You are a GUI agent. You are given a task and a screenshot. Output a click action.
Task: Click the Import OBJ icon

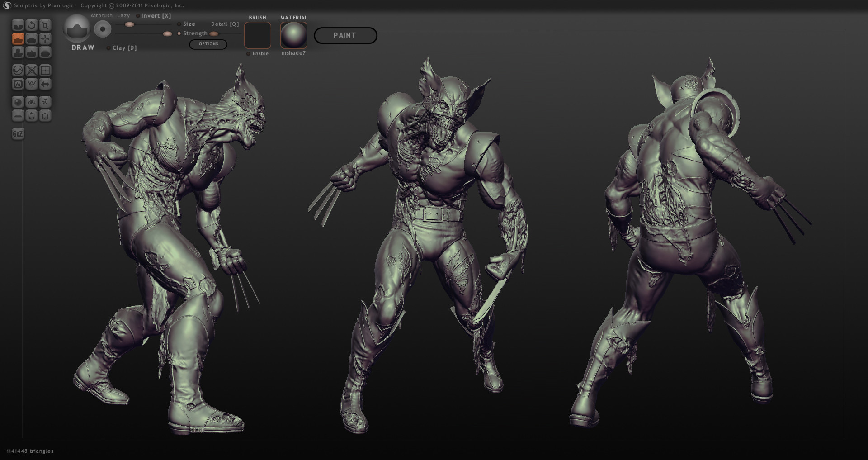point(31,102)
